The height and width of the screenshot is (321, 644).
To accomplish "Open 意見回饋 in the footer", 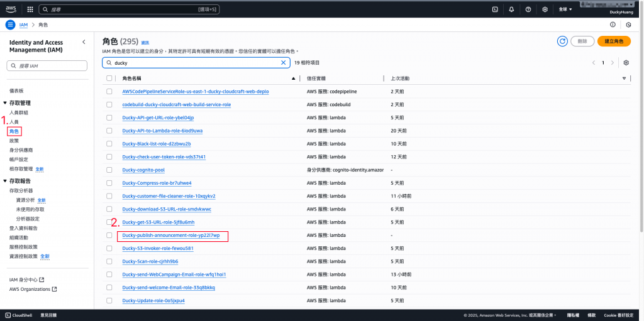I will point(48,315).
